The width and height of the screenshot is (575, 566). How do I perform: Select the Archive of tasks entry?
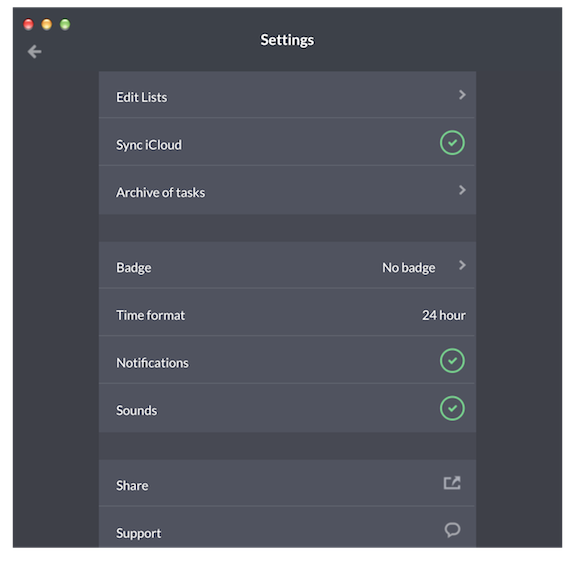(287, 190)
